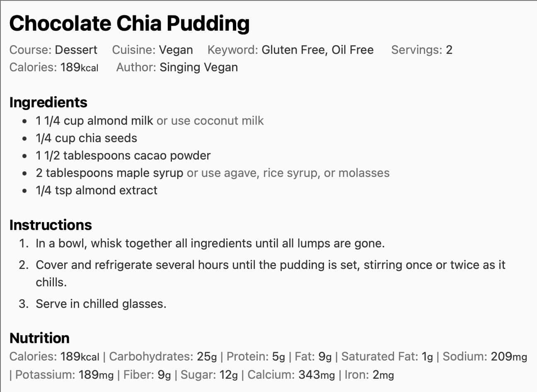
Task: Click the almond extract ingredient line
Action: tap(97, 190)
